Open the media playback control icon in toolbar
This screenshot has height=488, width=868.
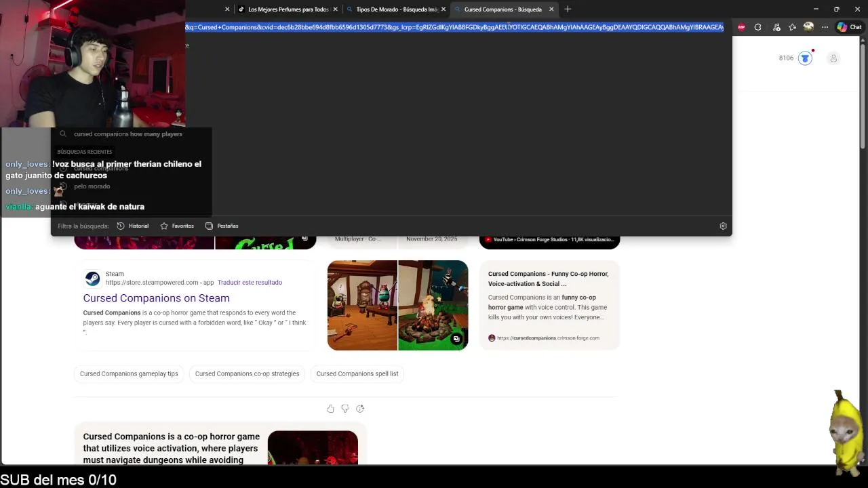coord(776,27)
